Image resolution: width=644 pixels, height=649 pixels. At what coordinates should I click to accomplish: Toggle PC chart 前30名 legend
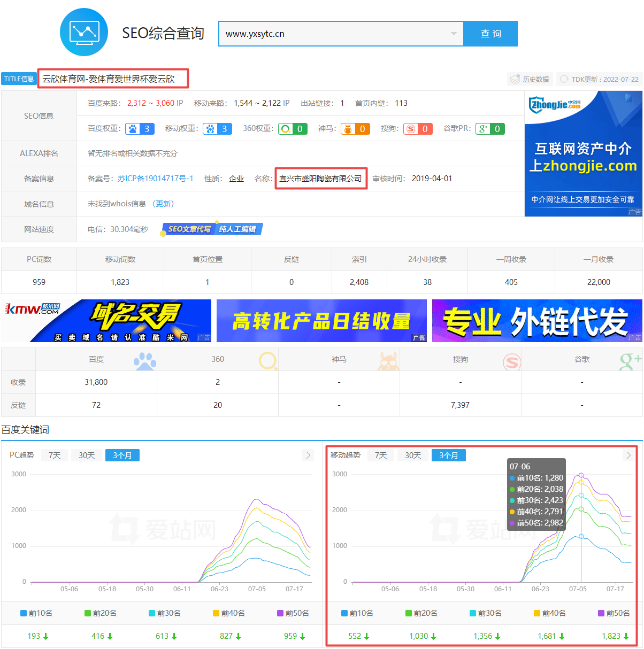[165, 613]
